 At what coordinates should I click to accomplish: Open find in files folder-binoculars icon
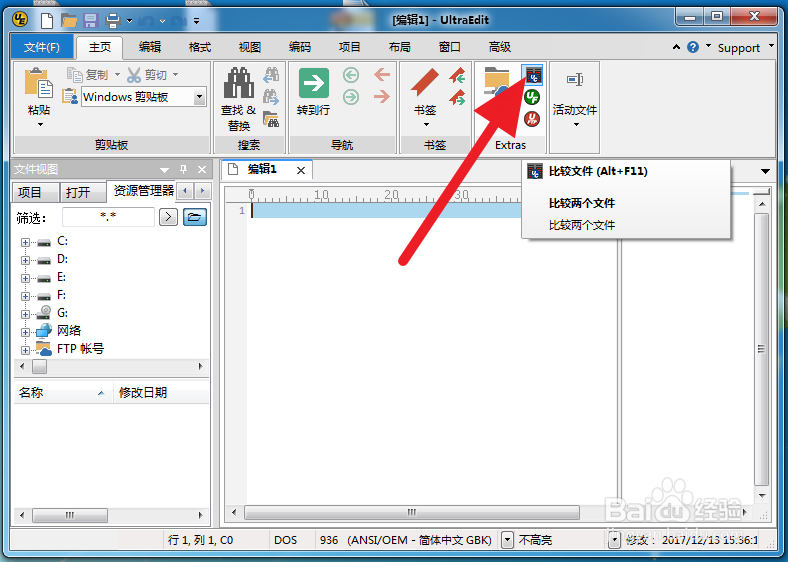pos(271,119)
